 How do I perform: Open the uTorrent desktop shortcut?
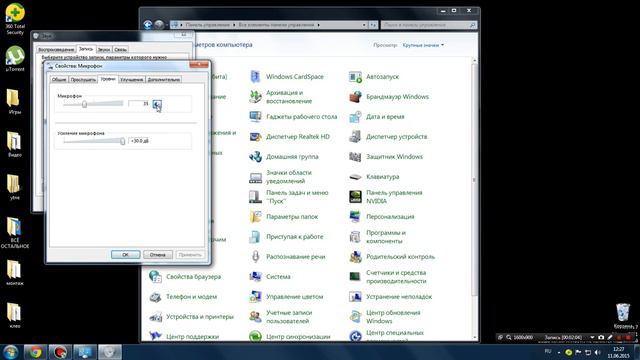pyautogui.click(x=15, y=59)
